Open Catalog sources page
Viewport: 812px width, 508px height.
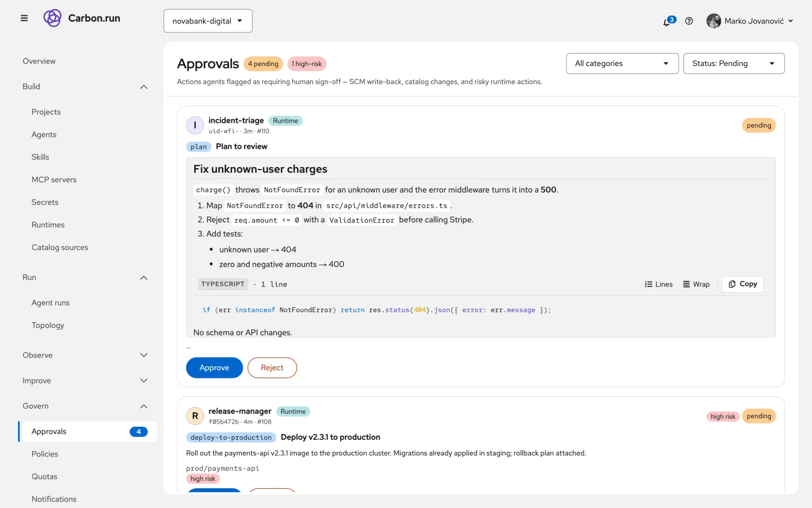[x=59, y=247]
